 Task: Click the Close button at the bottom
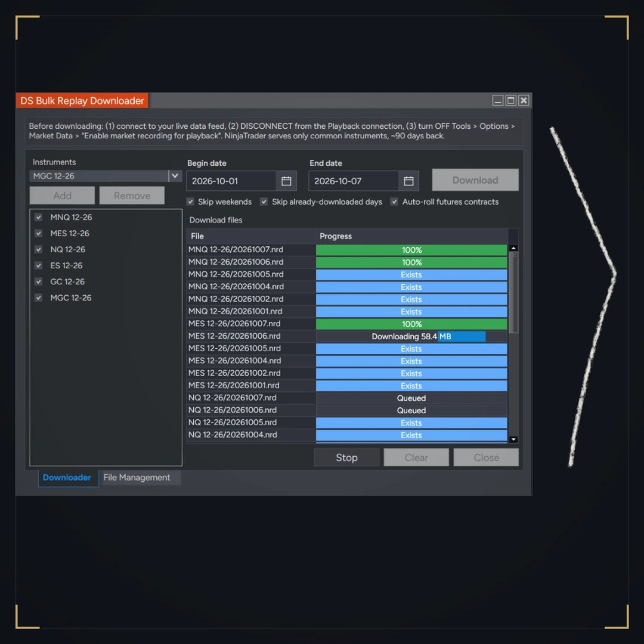tap(487, 457)
